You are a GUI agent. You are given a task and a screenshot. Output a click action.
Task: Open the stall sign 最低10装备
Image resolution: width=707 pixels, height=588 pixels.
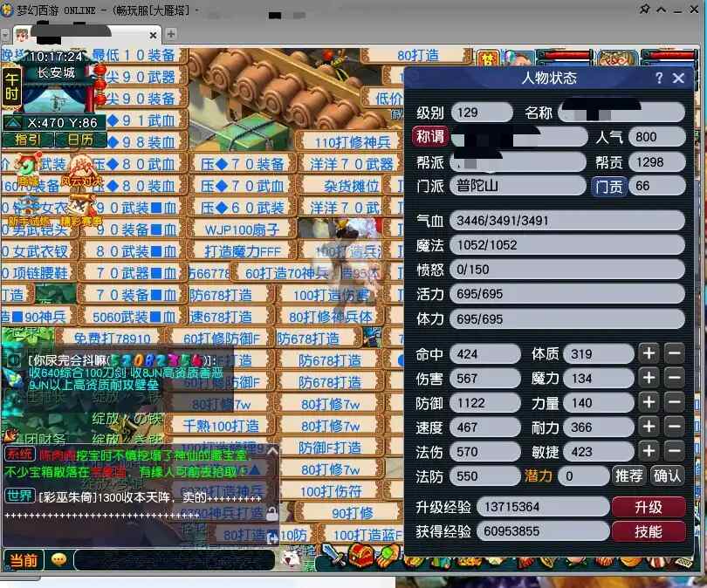tap(134, 55)
